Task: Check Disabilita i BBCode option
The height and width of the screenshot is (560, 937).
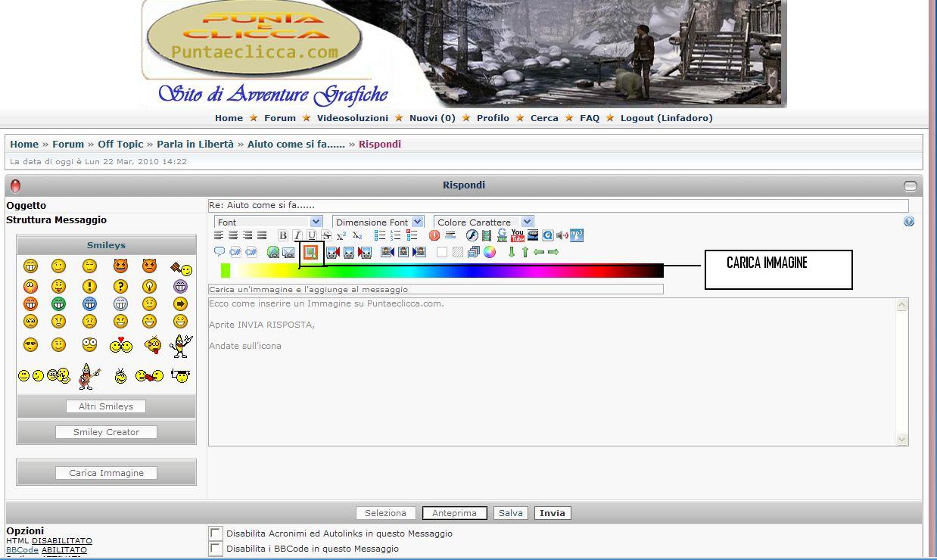Action: (x=216, y=549)
